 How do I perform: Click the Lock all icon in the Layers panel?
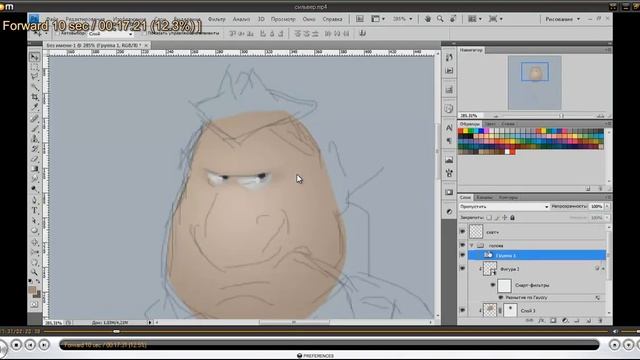click(512, 218)
